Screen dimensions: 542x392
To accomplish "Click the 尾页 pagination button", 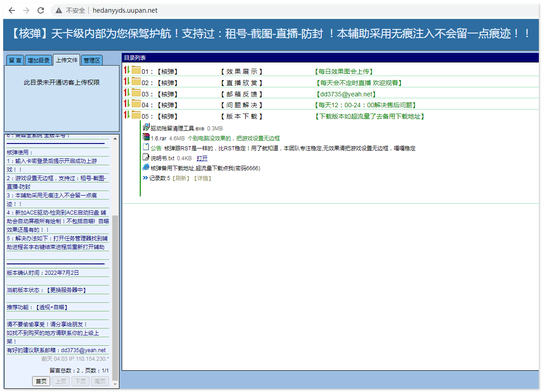I will (100, 381).
